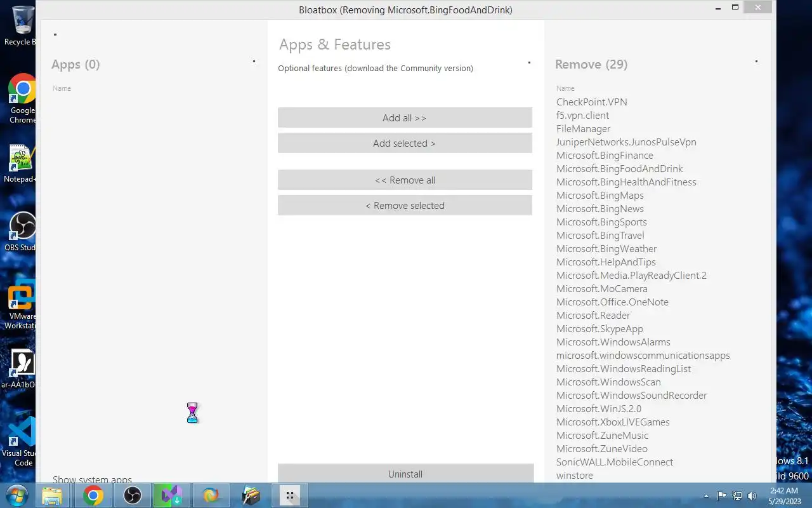
Task: Switch to the purple Visual Studio installer taskbar icon
Action: [171, 495]
